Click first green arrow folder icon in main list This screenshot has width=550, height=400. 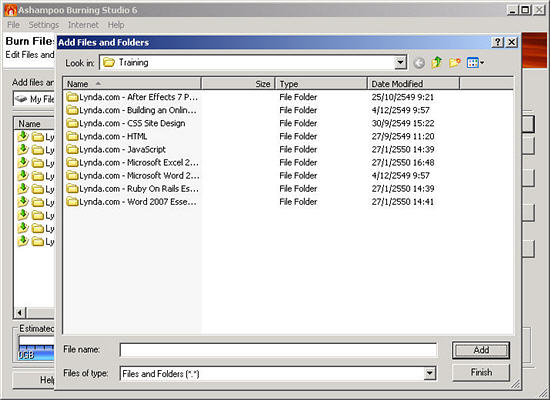pyautogui.click(x=23, y=136)
